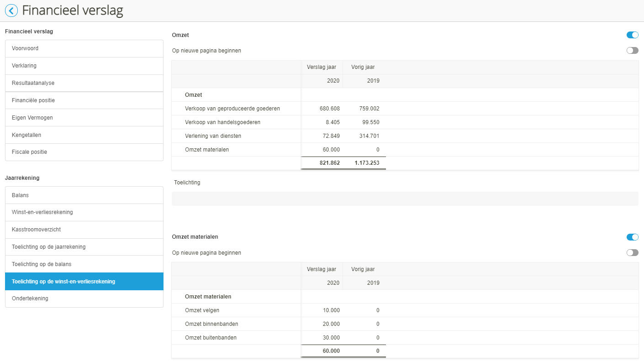Select Kengetallen in the sidebar

coord(84,135)
